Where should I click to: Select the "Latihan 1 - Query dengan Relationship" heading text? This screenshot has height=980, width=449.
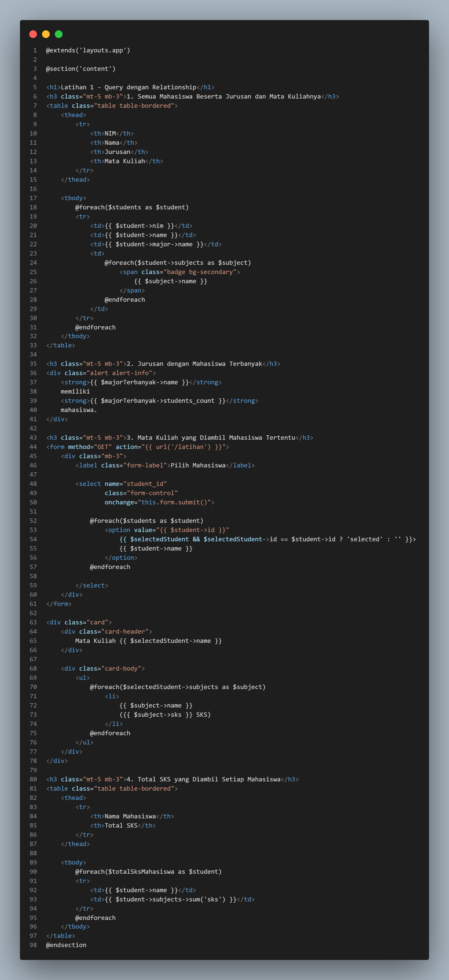[x=129, y=87]
